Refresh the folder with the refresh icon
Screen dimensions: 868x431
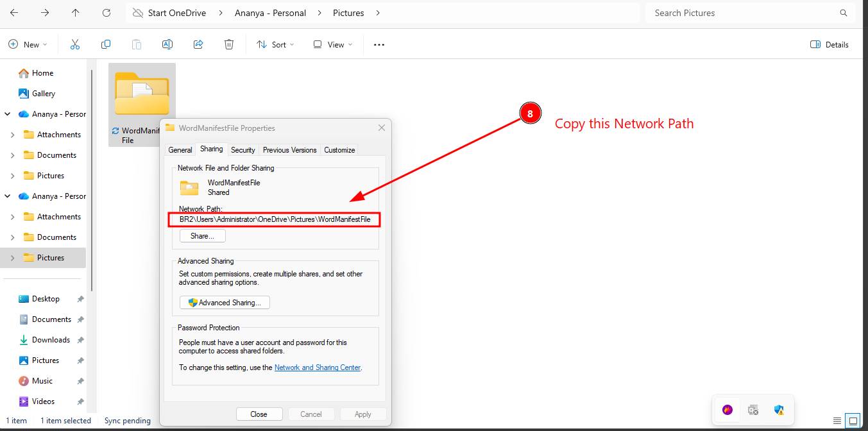tap(106, 13)
